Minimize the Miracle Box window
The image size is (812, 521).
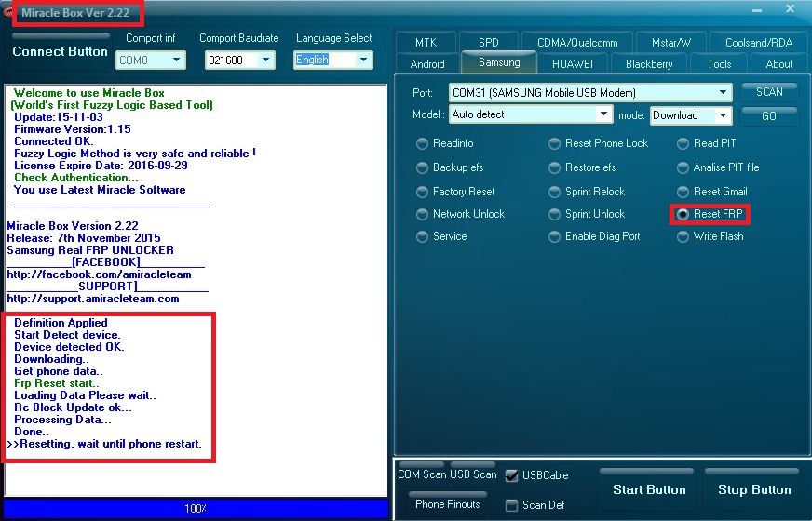pyautogui.click(x=756, y=10)
